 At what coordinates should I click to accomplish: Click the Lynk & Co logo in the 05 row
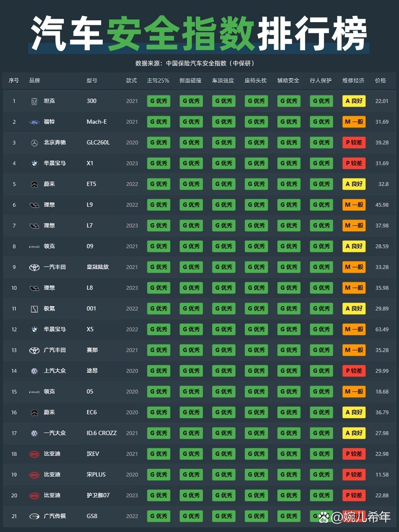(34, 392)
